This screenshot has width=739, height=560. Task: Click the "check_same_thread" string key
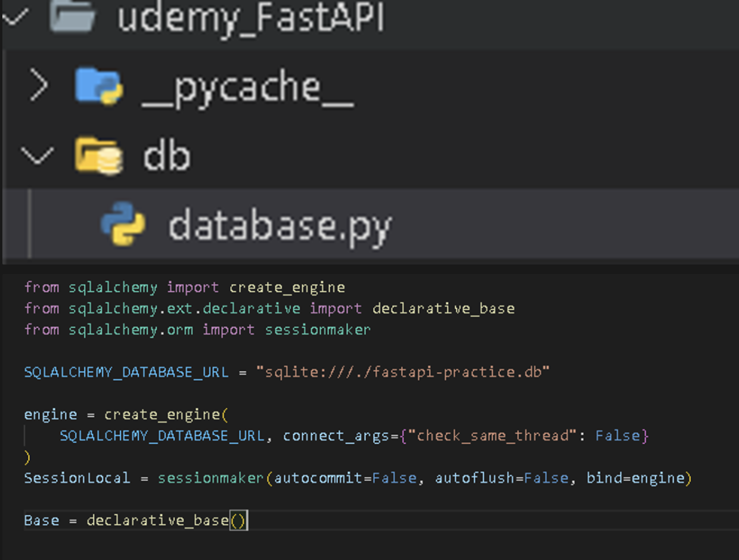(493, 435)
